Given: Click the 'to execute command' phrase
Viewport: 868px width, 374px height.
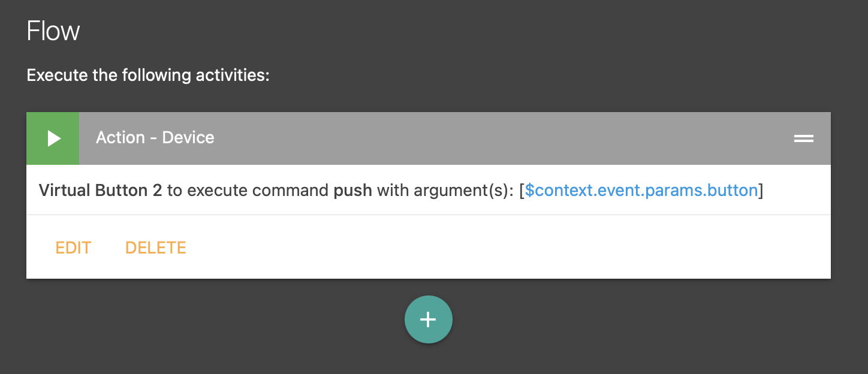Looking at the screenshot, I should click(248, 191).
